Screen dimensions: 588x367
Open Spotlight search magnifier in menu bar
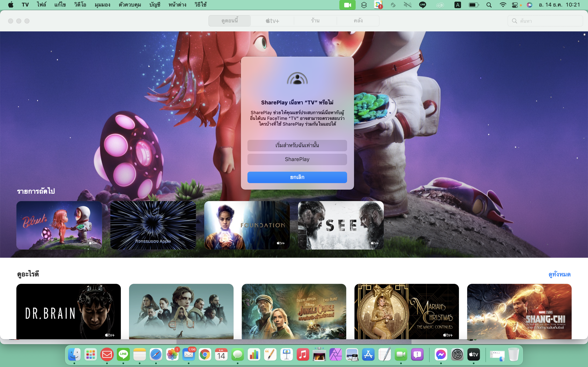click(x=489, y=5)
